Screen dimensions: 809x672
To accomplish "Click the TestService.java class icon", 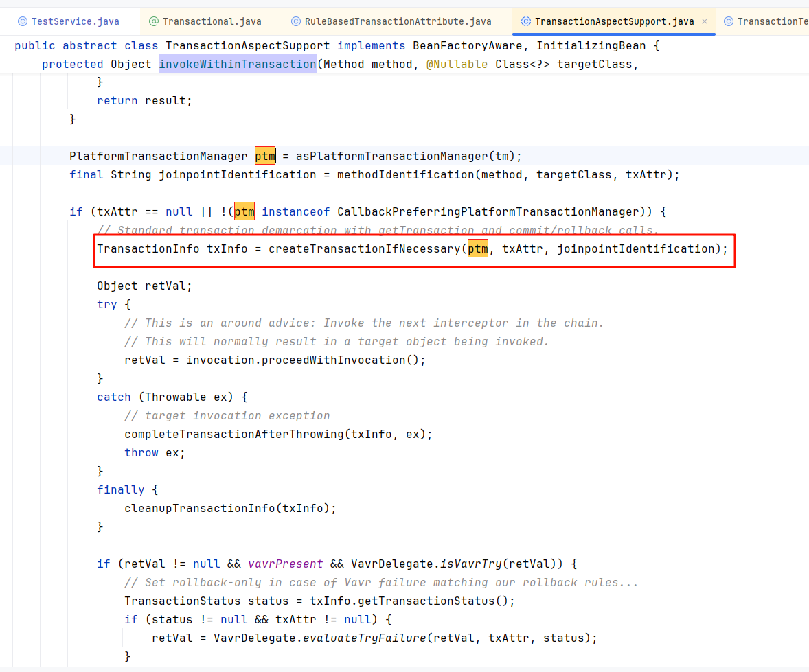I will coord(23,22).
